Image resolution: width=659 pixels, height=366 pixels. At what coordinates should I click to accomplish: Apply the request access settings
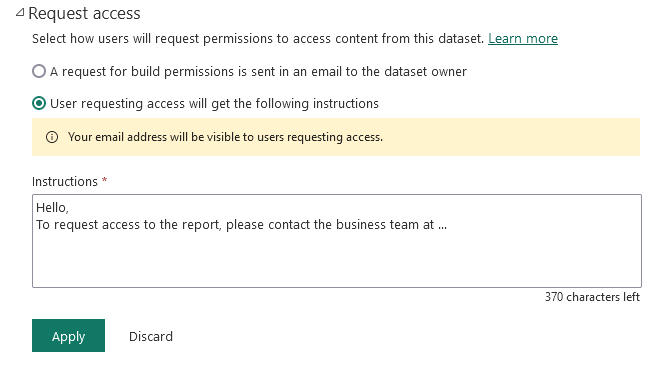[69, 335]
